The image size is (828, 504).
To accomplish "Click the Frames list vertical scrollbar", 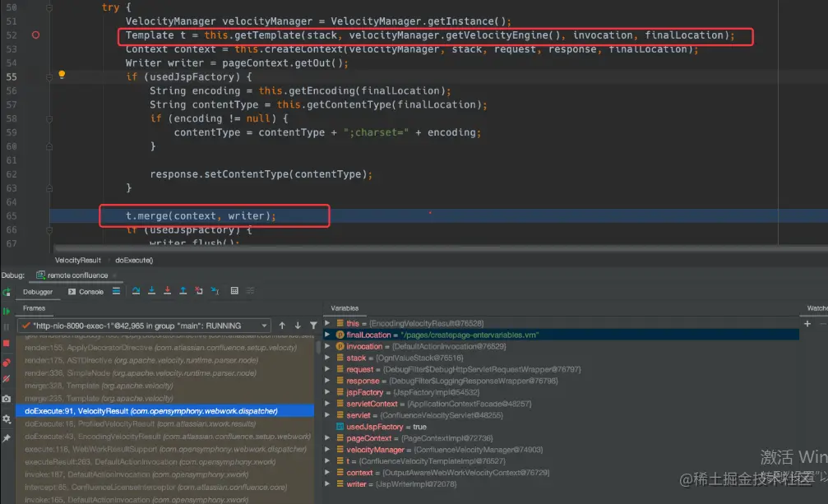I will [x=318, y=347].
